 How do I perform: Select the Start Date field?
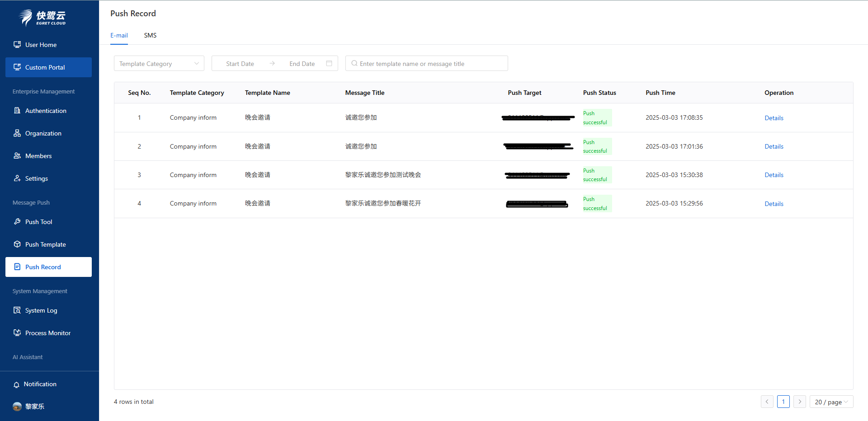pos(240,64)
